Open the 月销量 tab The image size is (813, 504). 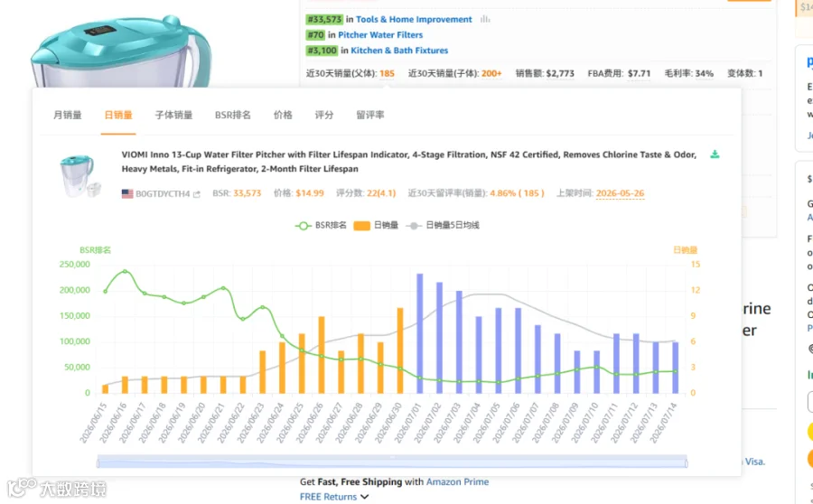(x=68, y=115)
